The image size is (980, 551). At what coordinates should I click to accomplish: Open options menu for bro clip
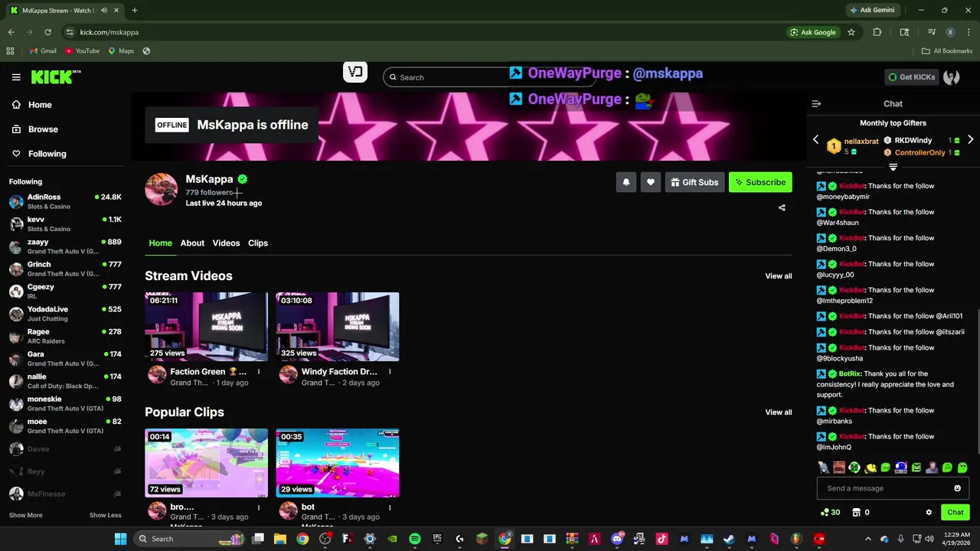(x=259, y=507)
